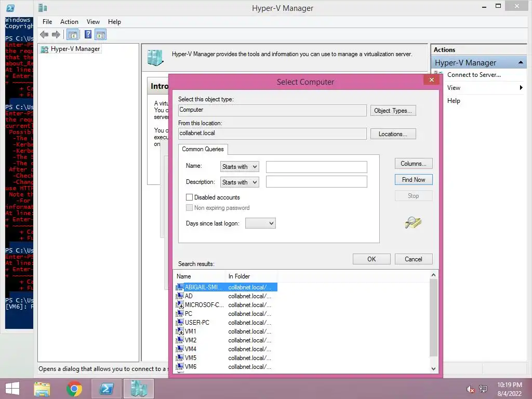This screenshot has width=532, height=399.
Task: Enable the Disabled accounts checkbox
Action: pyautogui.click(x=189, y=197)
